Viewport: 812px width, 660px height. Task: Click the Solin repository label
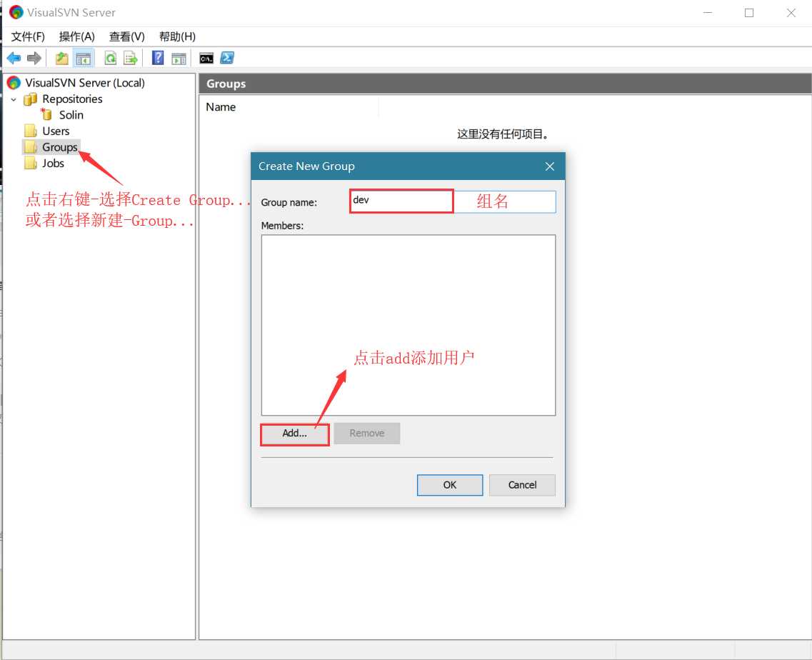pyautogui.click(x=71, y=115)
